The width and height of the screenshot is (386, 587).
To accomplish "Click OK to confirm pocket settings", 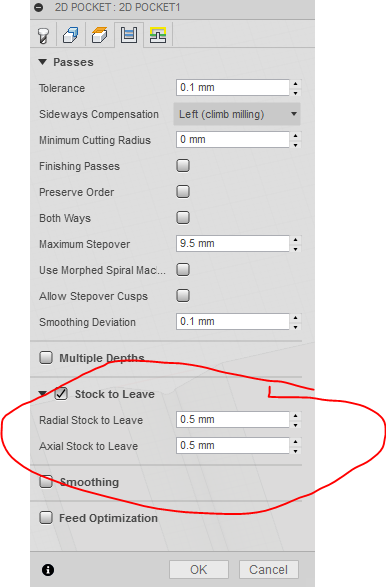I will point(199,569).
